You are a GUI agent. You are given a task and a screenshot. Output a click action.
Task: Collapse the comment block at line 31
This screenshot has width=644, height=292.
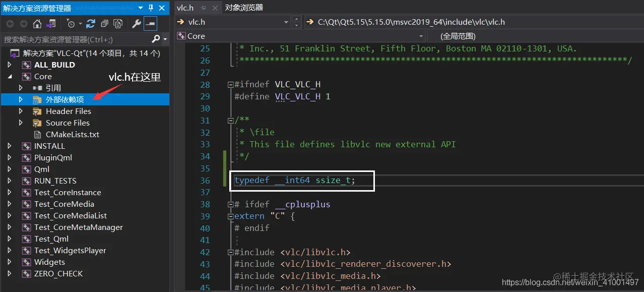[x=231, y=121]
